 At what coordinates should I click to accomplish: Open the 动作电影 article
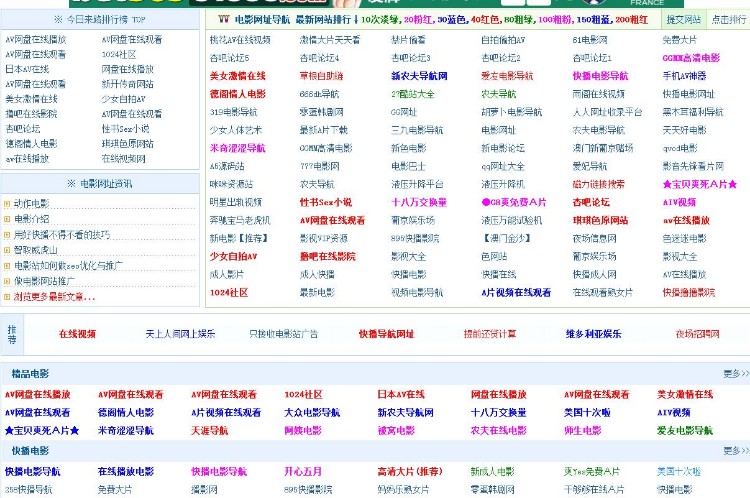tap(32, 204)
